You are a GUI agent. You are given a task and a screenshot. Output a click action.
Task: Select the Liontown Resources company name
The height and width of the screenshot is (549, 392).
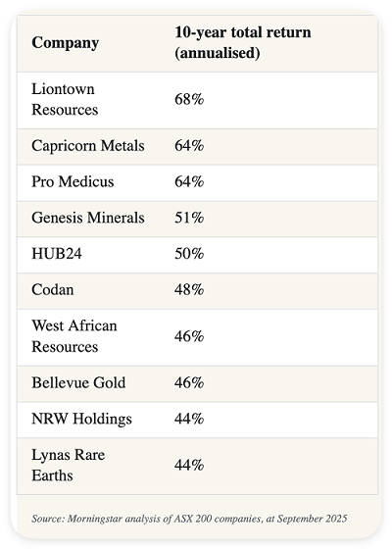click(x=65, y=99)
